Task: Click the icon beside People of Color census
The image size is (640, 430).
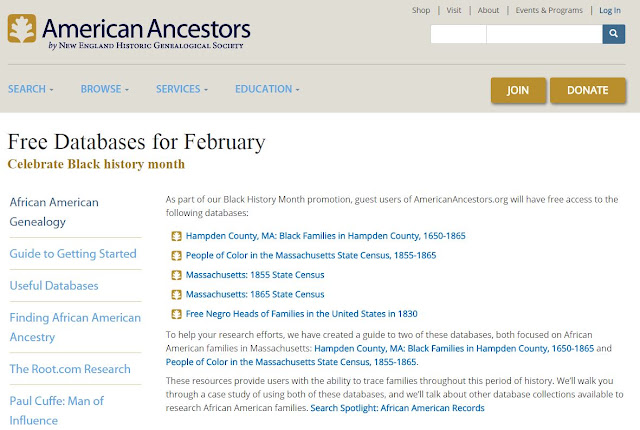Action: (176, 255)
